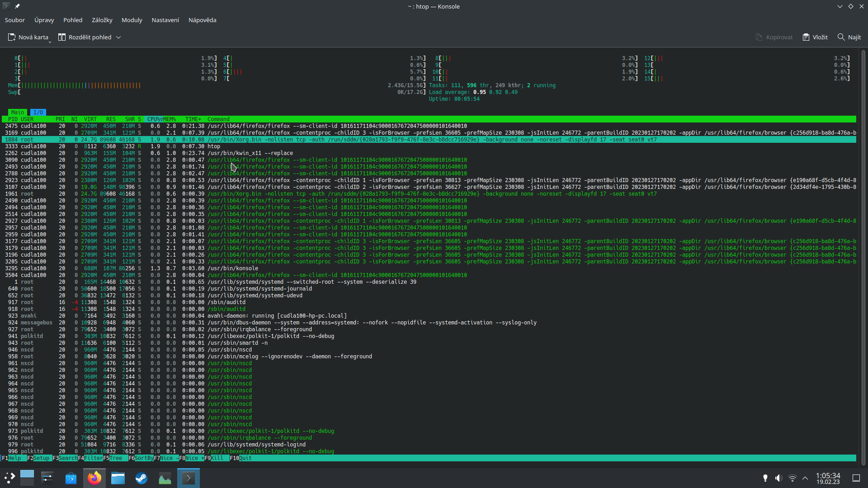Click the Konsole taskbar entry
This screenshot has height=488, width=868.
[189, 478]
